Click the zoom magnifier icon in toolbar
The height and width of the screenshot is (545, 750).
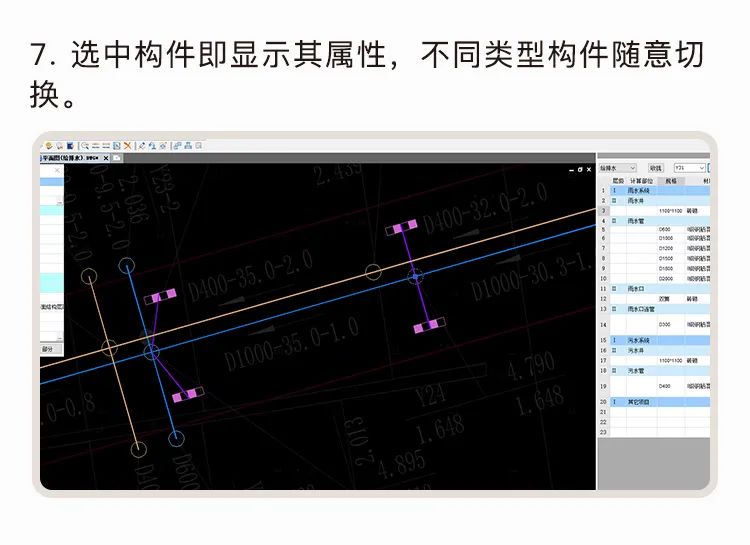tap(86, 146)
